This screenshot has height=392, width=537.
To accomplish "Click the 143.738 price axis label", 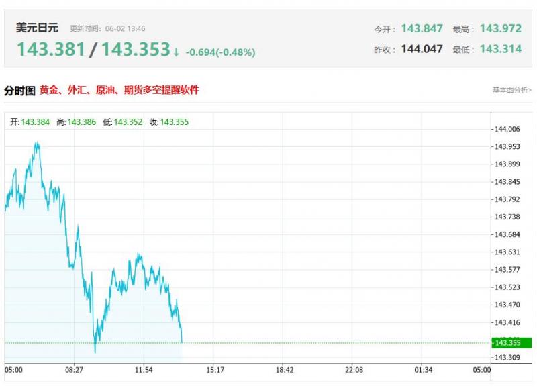I will click(x=507, y=217).
